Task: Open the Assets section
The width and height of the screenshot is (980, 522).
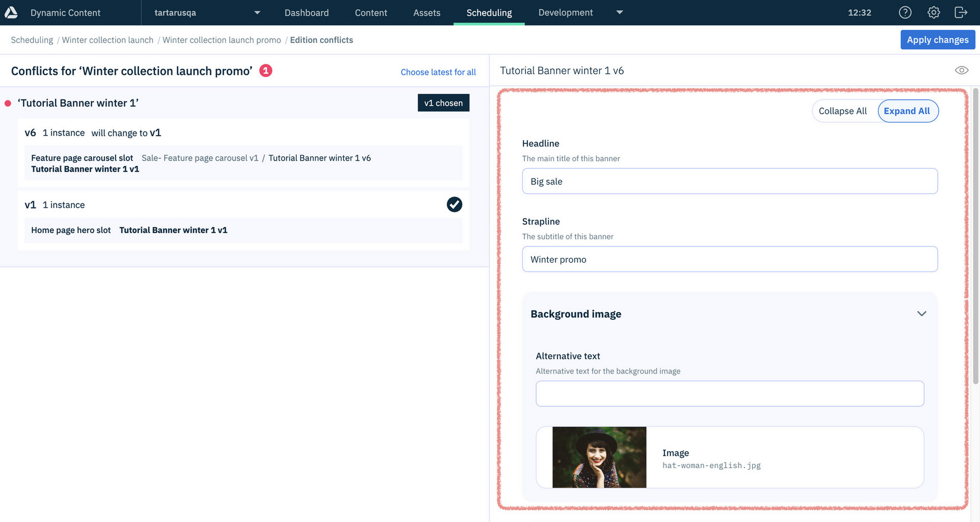Action: click(x=426, y=12)
